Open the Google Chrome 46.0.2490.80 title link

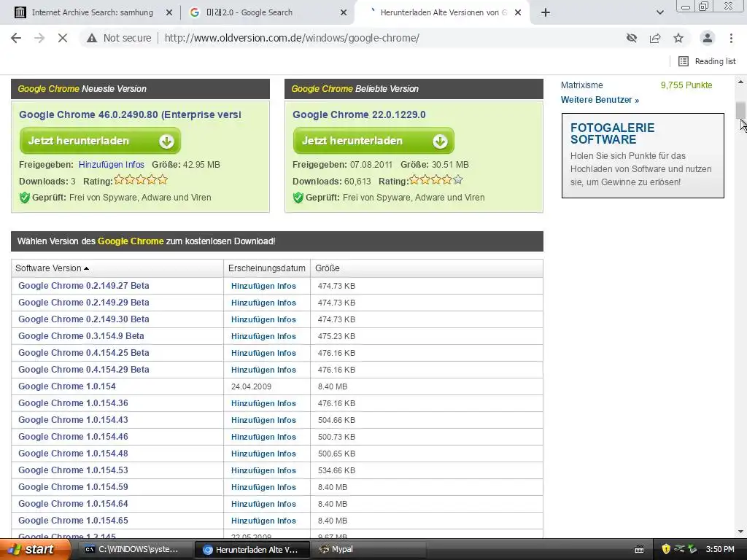(x=130, y=114)
